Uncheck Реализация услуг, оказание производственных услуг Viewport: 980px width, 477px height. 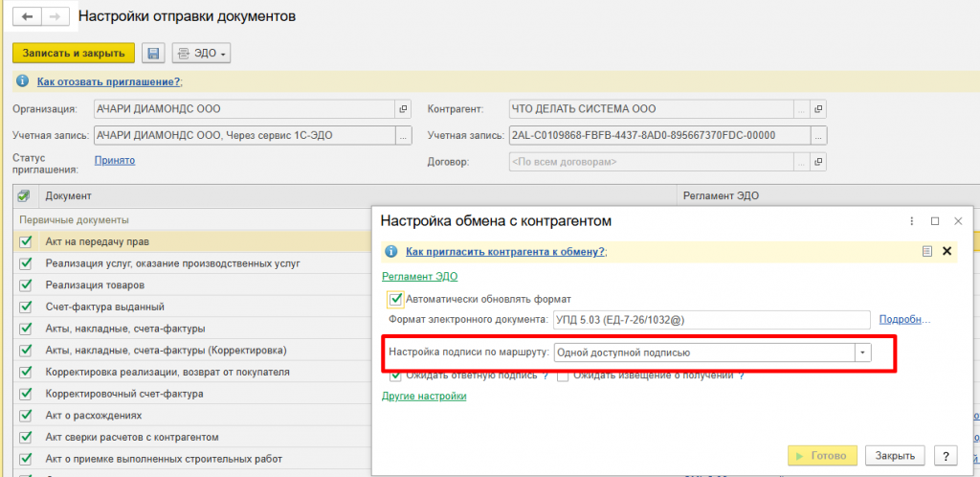coord(26,263)
